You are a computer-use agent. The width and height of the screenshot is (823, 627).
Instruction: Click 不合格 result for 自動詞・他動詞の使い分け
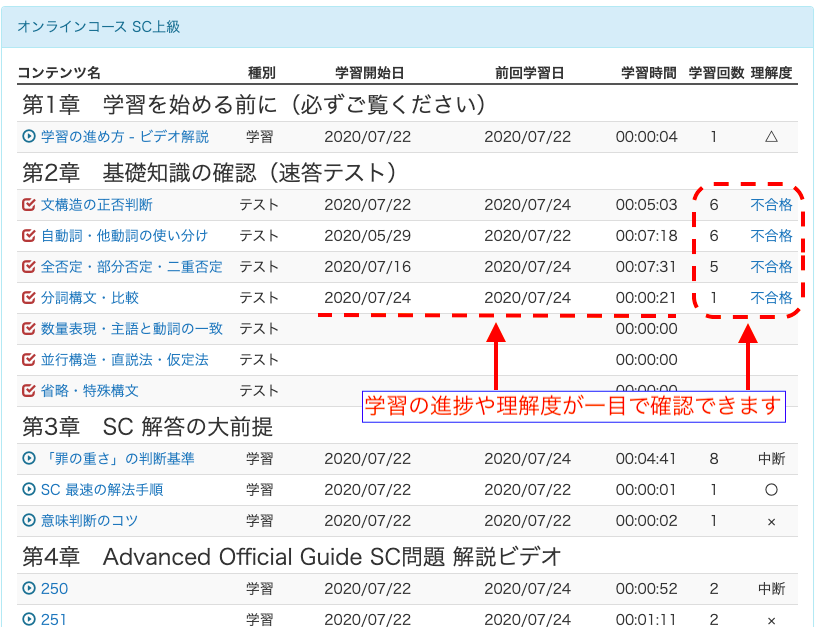click(x=771, y=236)
